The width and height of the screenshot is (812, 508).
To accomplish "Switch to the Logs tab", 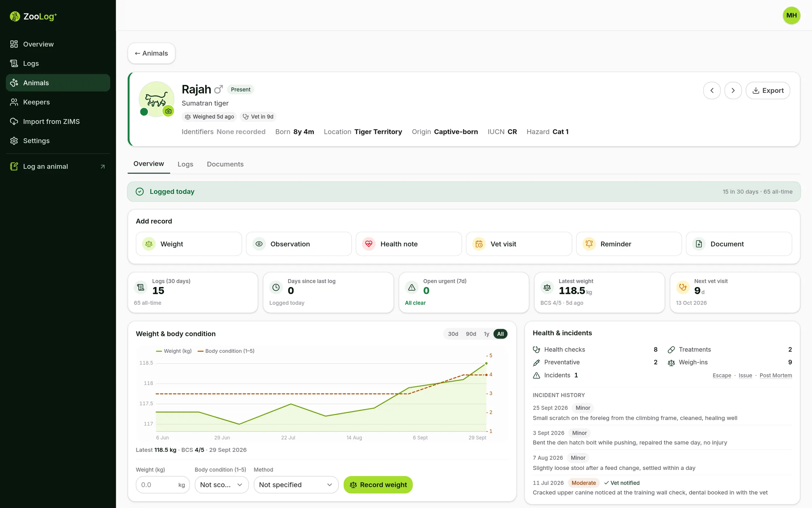I will click(185, 164).
